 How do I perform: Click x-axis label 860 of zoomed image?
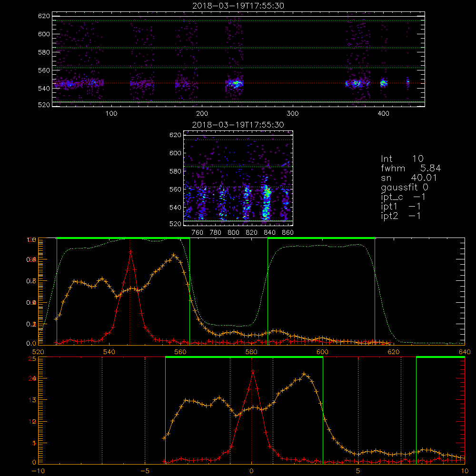(288, 233)
